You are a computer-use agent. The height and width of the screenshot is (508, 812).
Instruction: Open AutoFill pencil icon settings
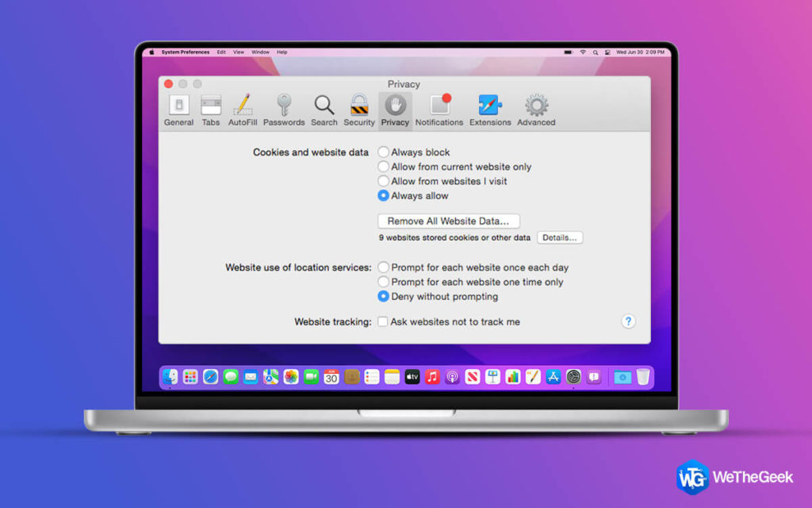(243, 110)
